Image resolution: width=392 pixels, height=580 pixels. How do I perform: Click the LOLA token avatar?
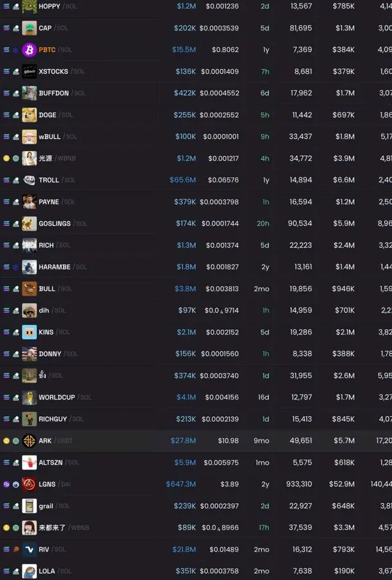click(x=29, y=571)
